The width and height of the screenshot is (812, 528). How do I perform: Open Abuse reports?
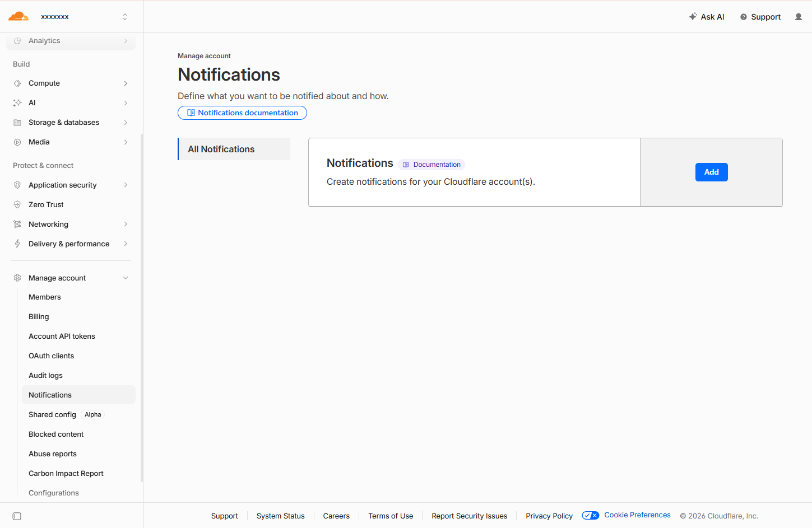tap(78, 454)
